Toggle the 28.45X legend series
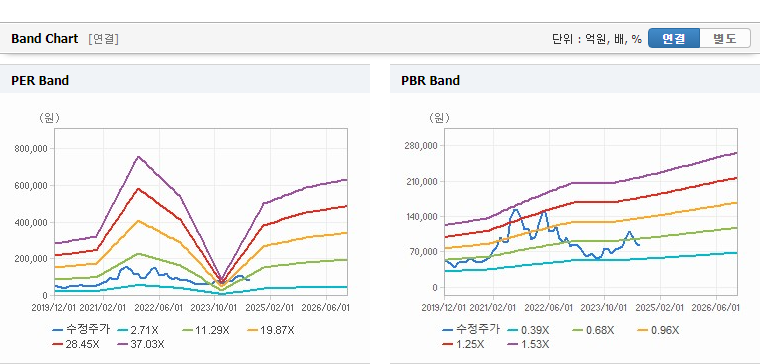 tap(76, 344)
